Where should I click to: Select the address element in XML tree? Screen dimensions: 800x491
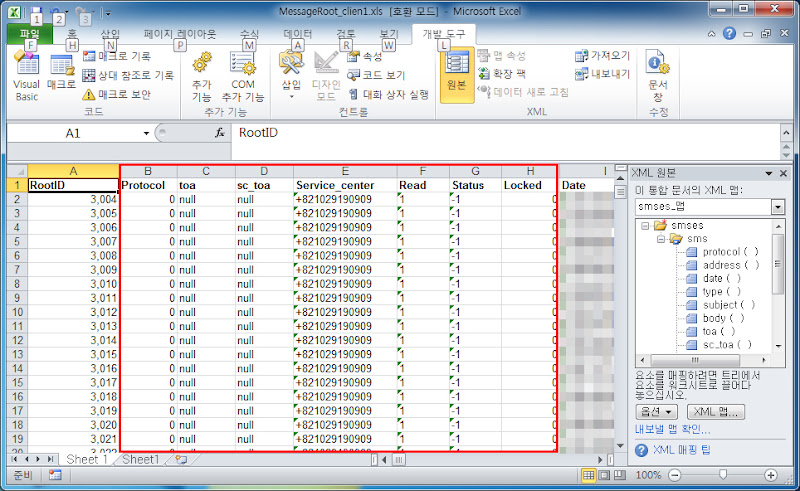point(722,265)
